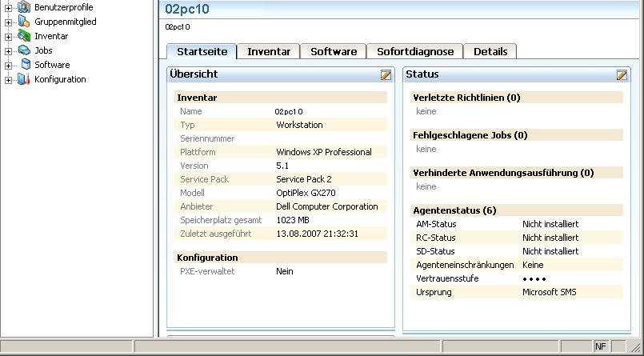Image resolution: width=644 pixels, height=356 pixels.
Task: Click Dell Computer Corporation value
Action: click(327, 206)
